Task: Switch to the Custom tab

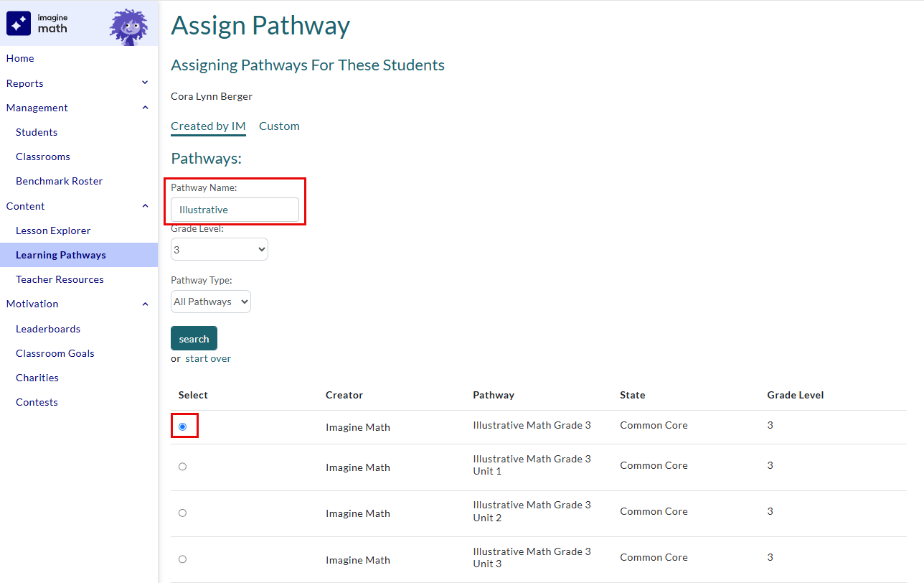Action: [279, 126]
